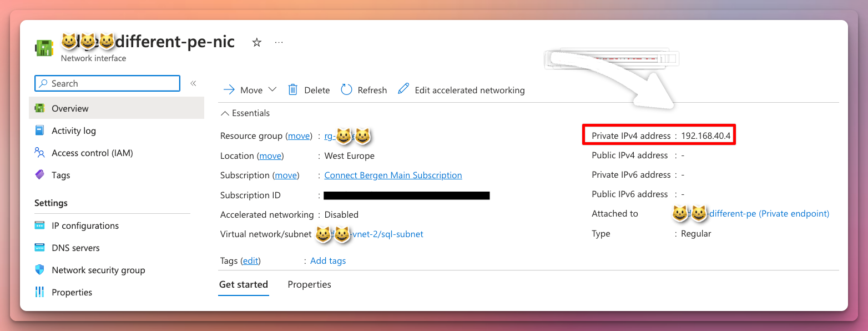The width and height of the screenshot is (868, 331).
Task: Click the Network interface subtitle text
Action: [x=93, y=58]
